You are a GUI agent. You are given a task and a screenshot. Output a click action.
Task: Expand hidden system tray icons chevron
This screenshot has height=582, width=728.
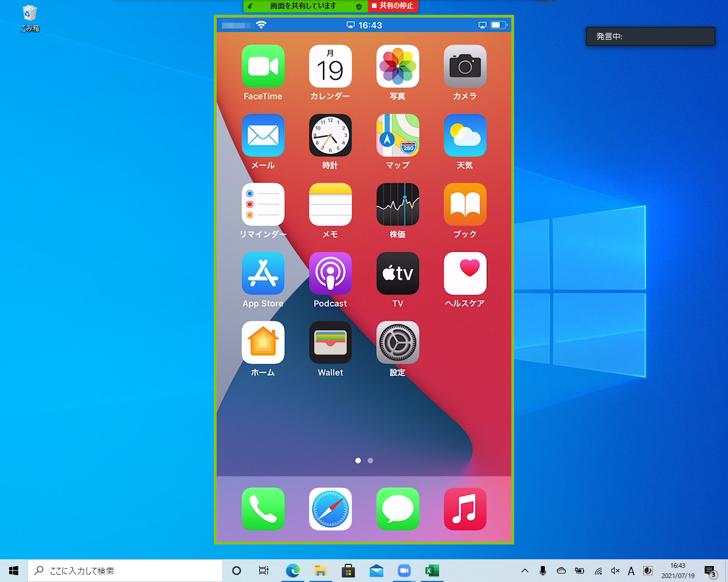point(525,571)
